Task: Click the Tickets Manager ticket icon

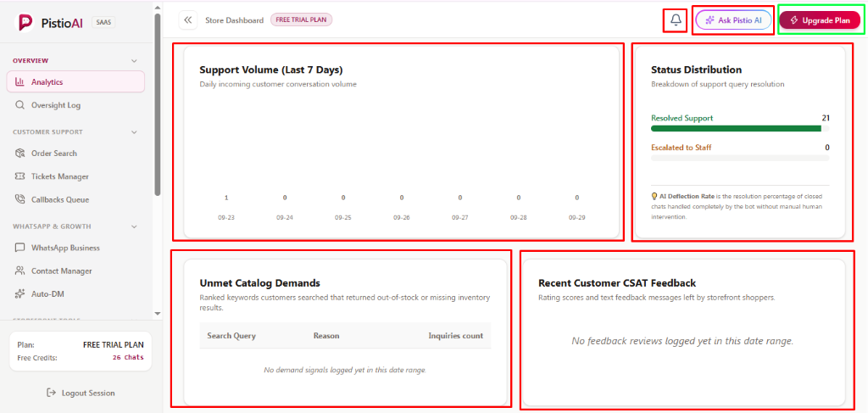Action: coord(20,176)
